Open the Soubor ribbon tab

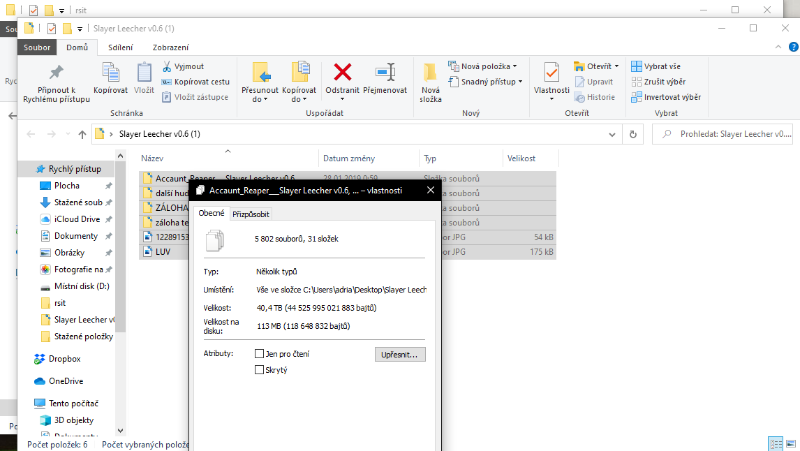[x=37, y=47]
